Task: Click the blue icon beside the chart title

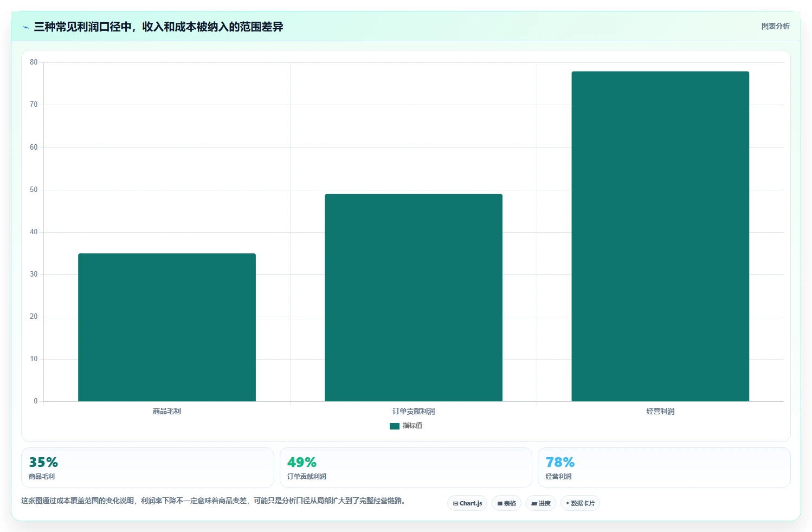Action: pos(26,27)
